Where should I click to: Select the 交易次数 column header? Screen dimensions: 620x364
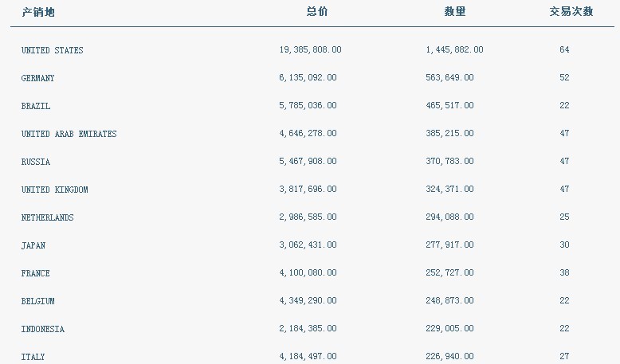pyautogui.click(x=571, y=11)
